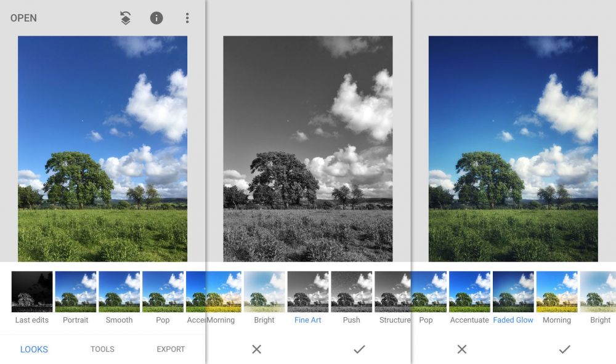This screenshot has width=616, height=364.
Task: Discard the Faded Glow edit with the X icon
Action: (x=462, y=349)
